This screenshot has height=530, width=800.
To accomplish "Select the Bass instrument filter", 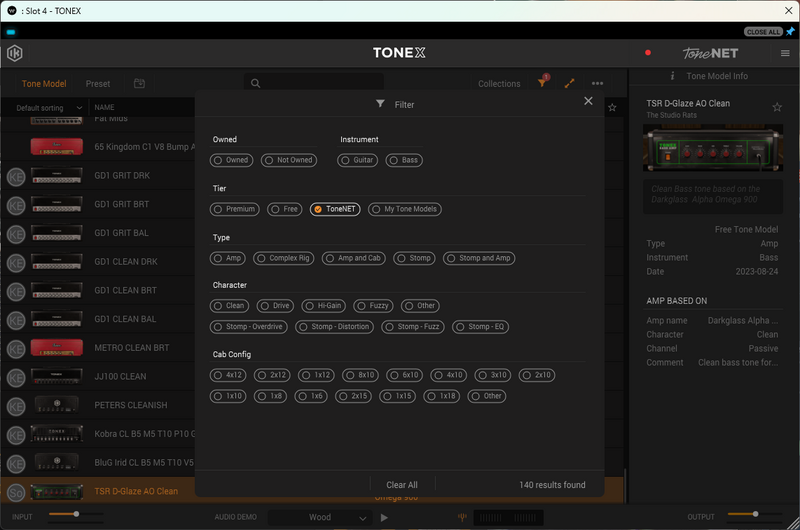I will point(404,160).
